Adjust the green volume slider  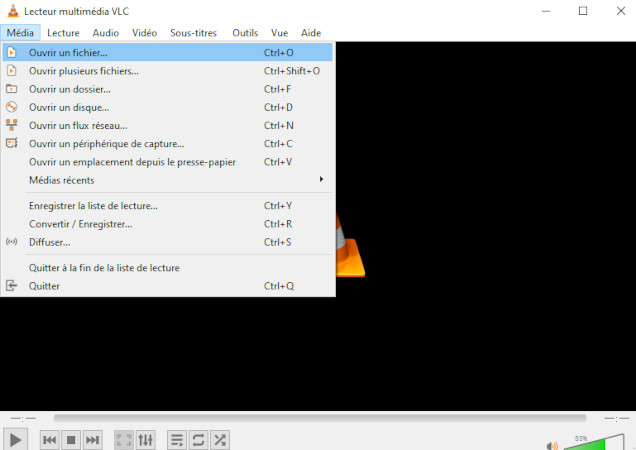tap(594, 442)
